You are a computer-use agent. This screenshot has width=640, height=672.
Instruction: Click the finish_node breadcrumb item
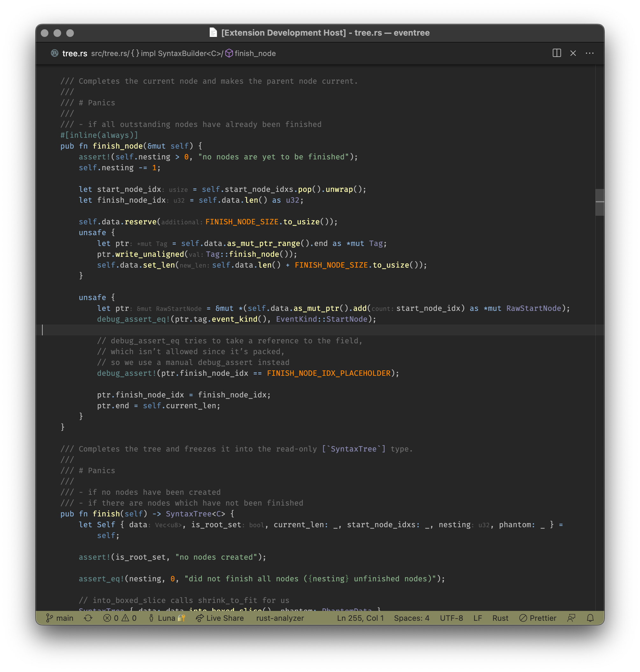254,53
